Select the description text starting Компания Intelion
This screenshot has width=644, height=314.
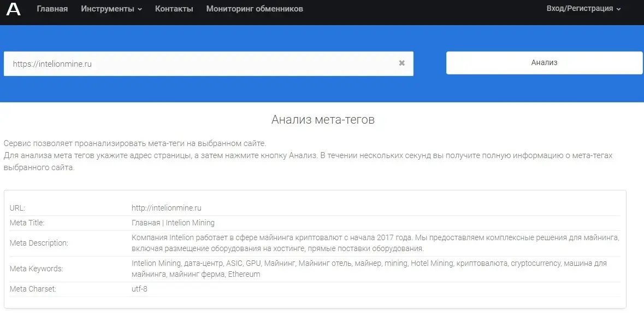[375, 243]
